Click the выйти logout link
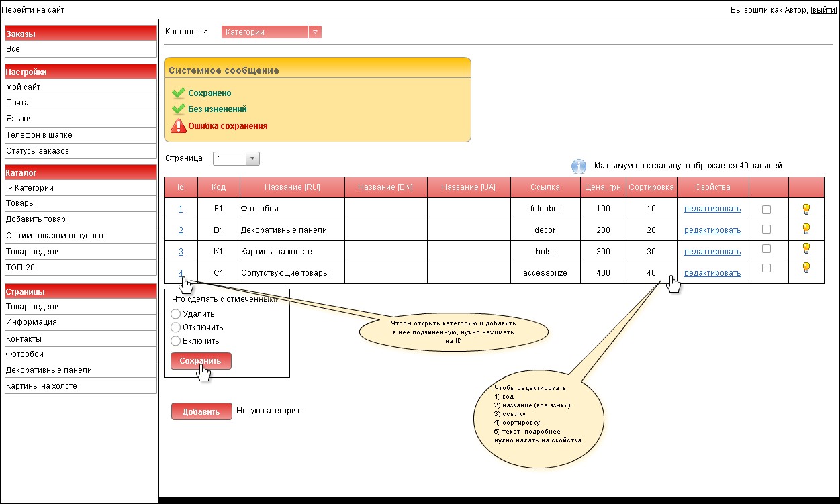Screen dimensions: 840x504 (x=823, y=10)
